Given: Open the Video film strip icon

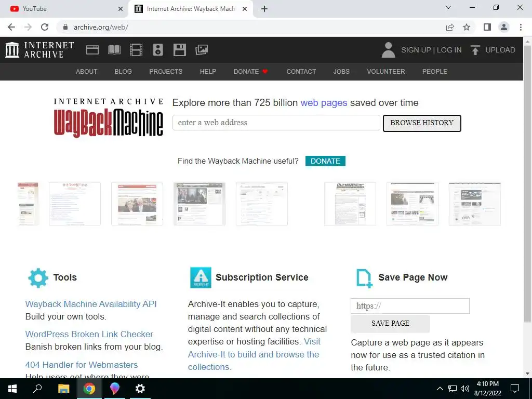Looking at the screenshot, I should coord(136,50).
